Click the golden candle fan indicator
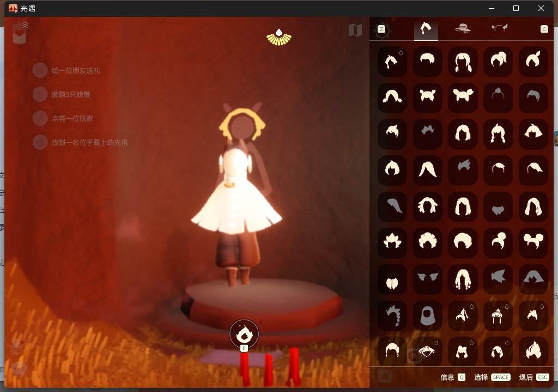Viewport: 558px width, 392px height. point(279,38)
